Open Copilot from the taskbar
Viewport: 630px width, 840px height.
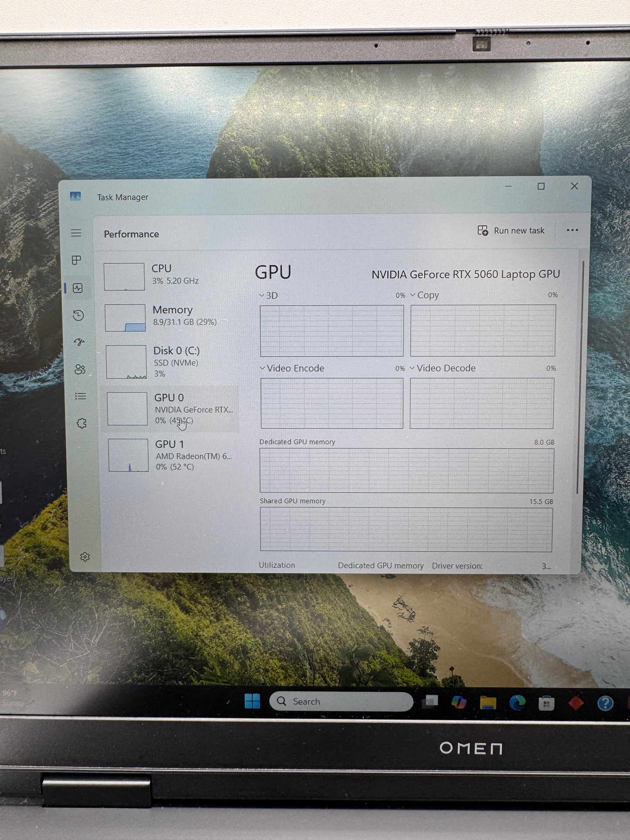(x=459, y=702)
